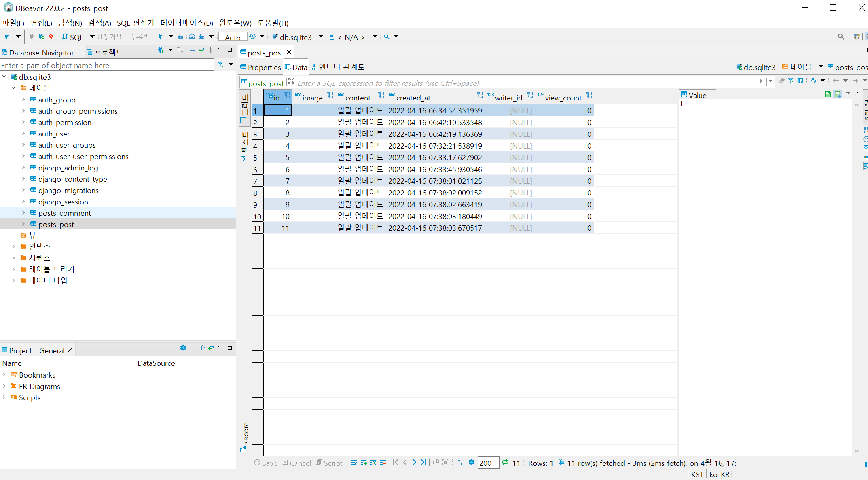The height and width of the screenshot is (480, 868).
Task: Click the eraser remove filters icon
Action: click(x=782, y=81)
